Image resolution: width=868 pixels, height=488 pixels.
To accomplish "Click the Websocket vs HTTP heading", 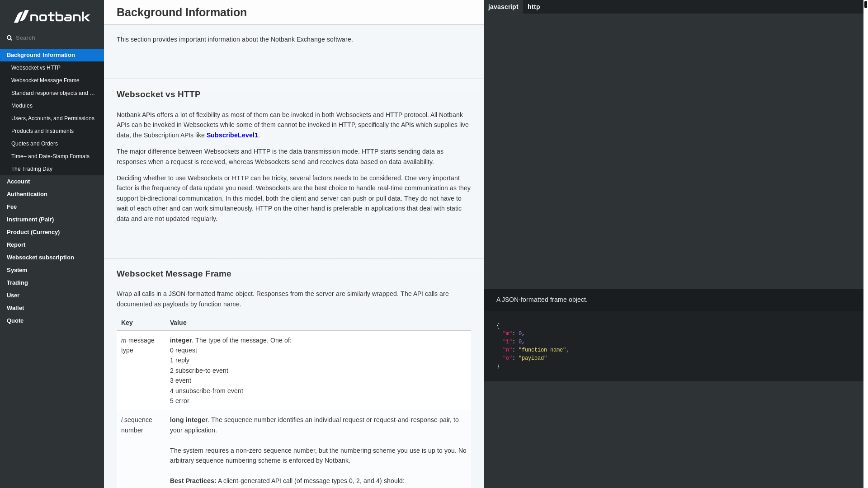I will point(159,94).
